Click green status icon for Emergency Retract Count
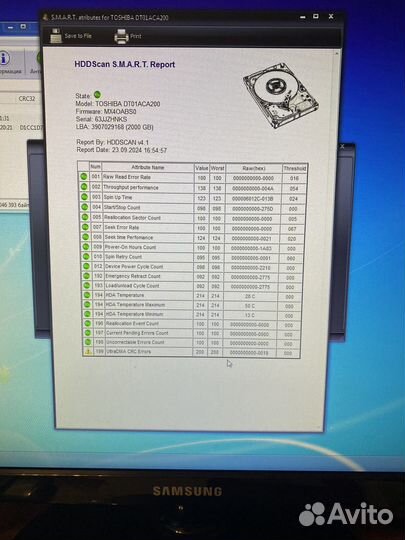Image resolution: width=405 pixels, height=540 pixels. coord(87,276)
